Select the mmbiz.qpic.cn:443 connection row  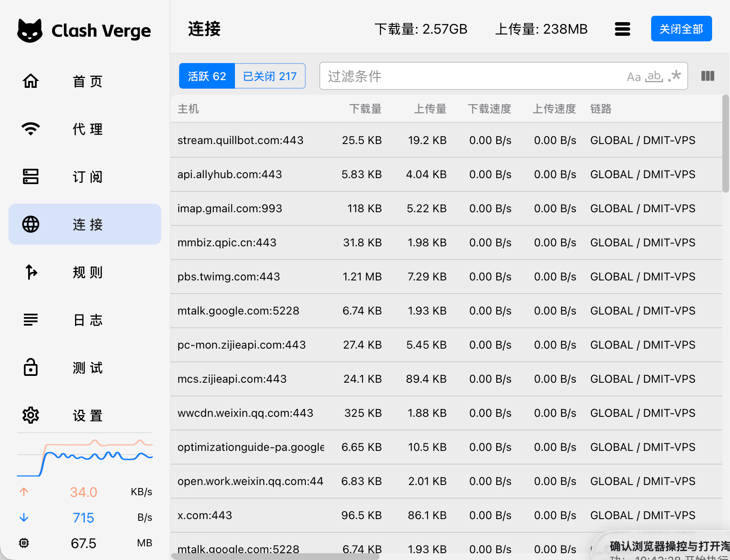point(446,242)
